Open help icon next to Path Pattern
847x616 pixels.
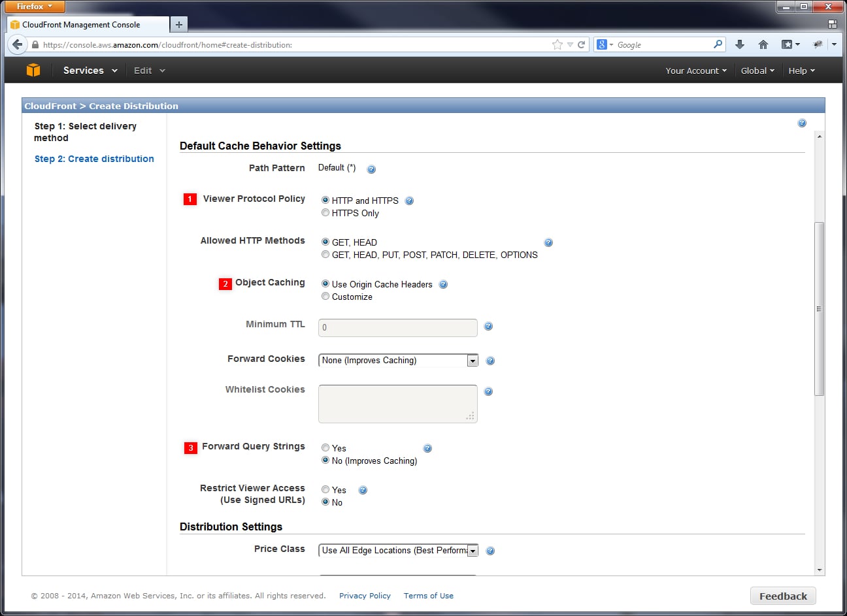click(x=371, y=169)
